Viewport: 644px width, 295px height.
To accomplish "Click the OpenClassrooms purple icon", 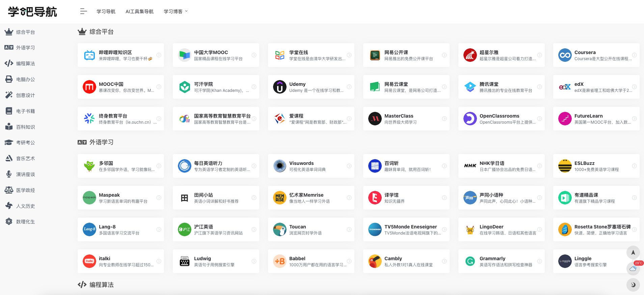I will click(470, 119).
